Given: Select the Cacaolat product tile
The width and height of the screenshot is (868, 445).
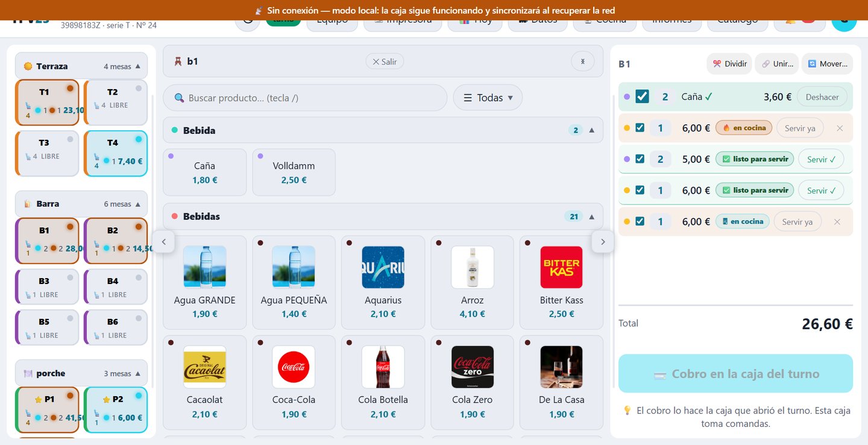Looking at the screenshot, I should pos(205,382).
